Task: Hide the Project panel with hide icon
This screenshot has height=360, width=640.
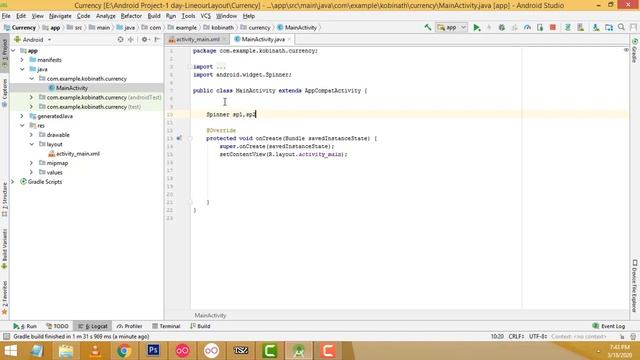Action: pyautogui.click(x=157, y=40)
